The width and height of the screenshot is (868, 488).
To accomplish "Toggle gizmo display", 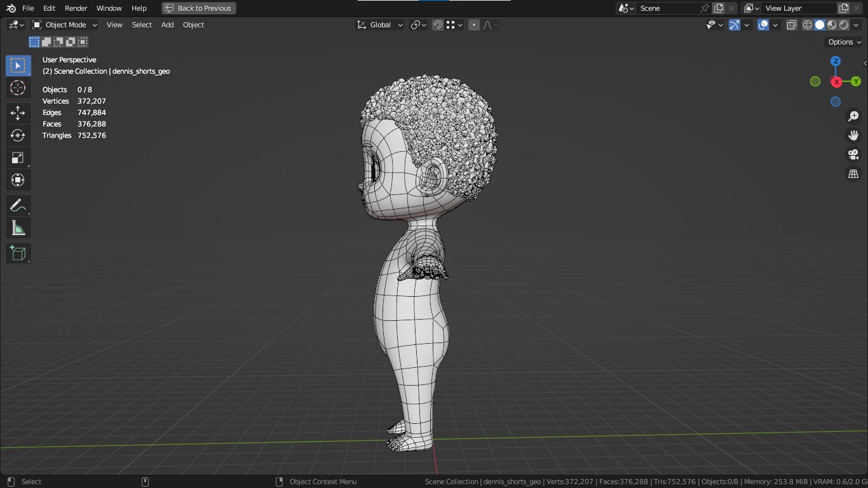I will (x=735, y=25).
